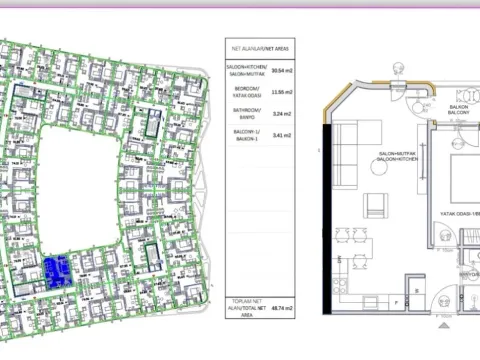Click the '3.41 m2' area value
480x360 pixels.
[x=282, y=135]
